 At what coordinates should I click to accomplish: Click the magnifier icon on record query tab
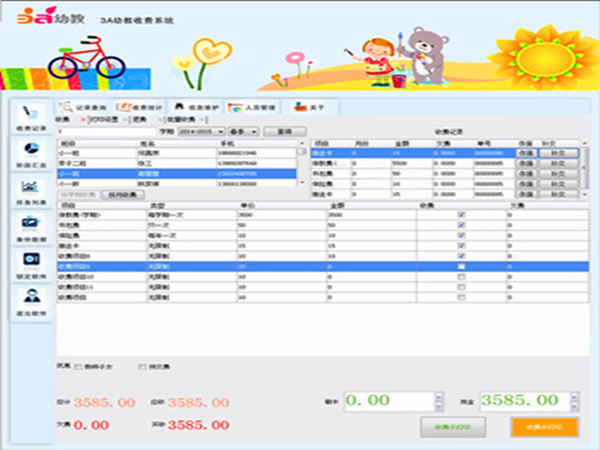tap(65, 107)
